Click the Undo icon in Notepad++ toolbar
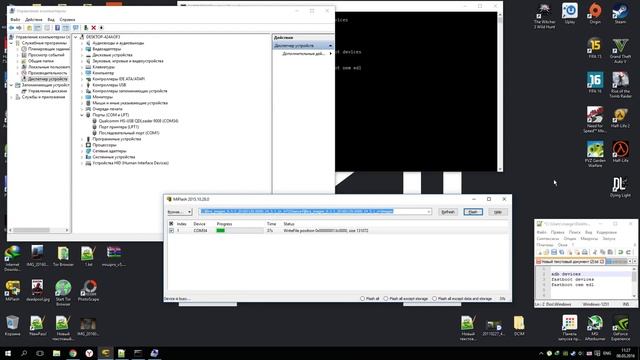Image resolution: width=640 pixels, height=360 pixels. click(x=620, y=252)
